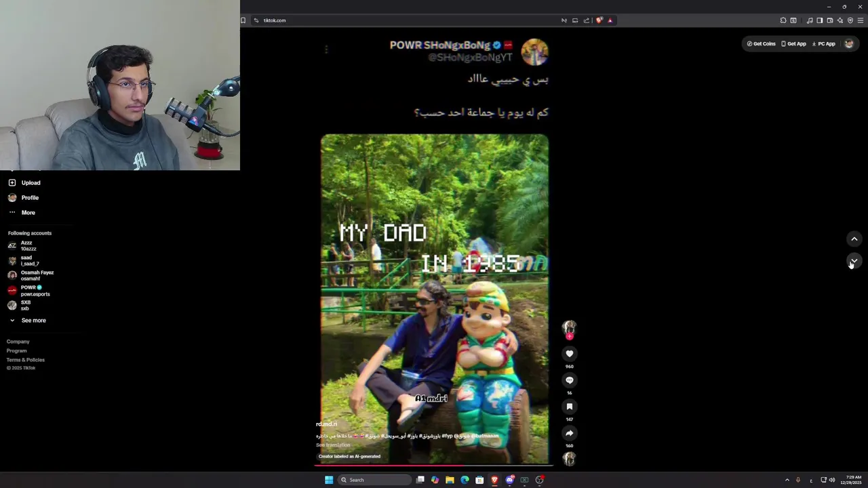
Task: Click See translation under caption
Action: pos(333,445)
